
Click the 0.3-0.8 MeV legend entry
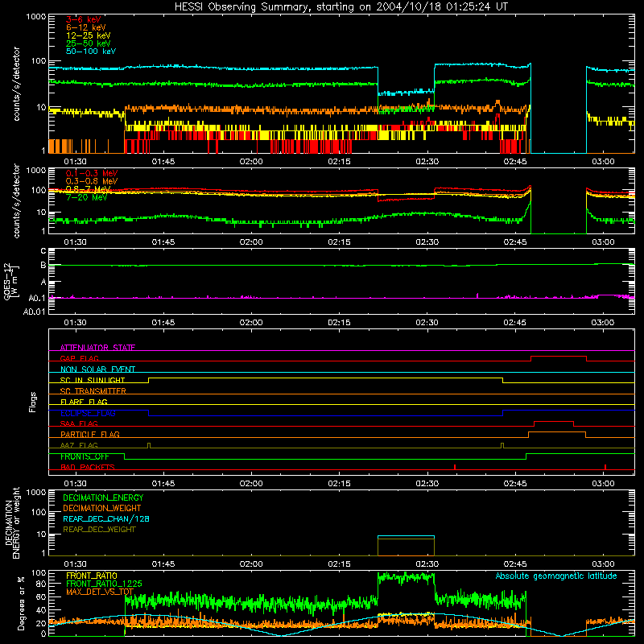(92, 181)
